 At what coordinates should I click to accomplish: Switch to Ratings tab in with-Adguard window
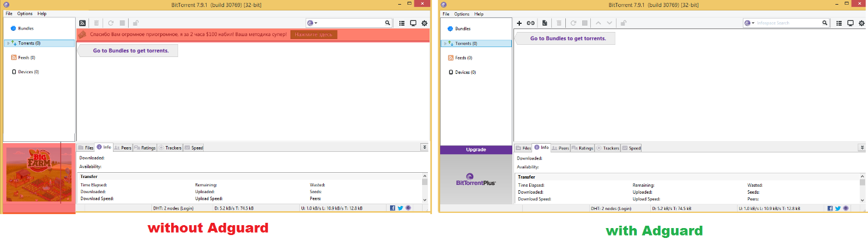point(582,148)
